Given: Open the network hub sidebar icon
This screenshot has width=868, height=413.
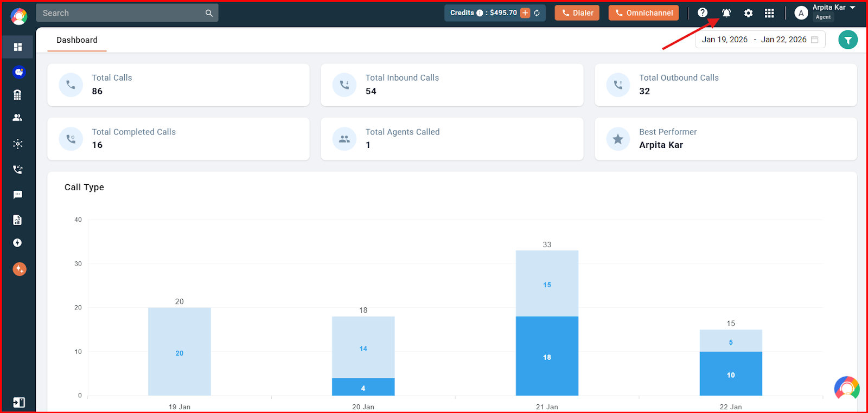Looking at the screenshot, I should point(18,144).
